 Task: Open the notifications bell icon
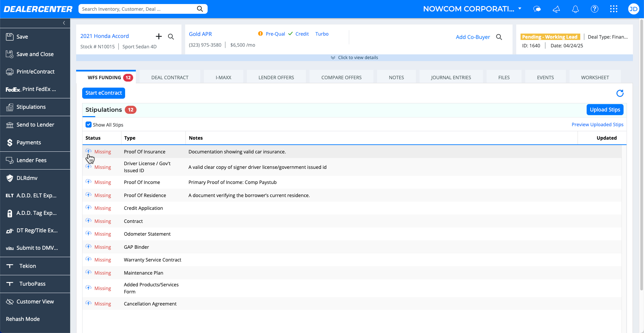[x=575, y=9]
